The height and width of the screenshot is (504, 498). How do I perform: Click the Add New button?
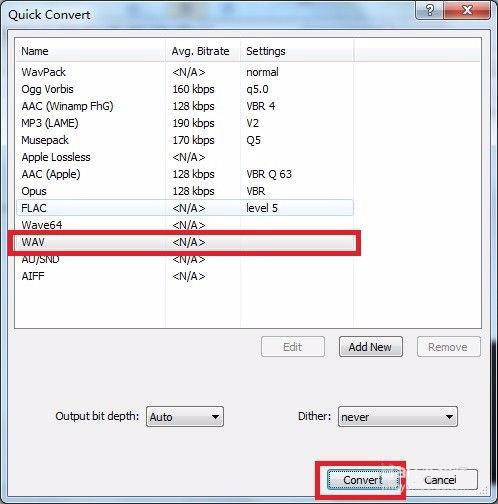371,347
